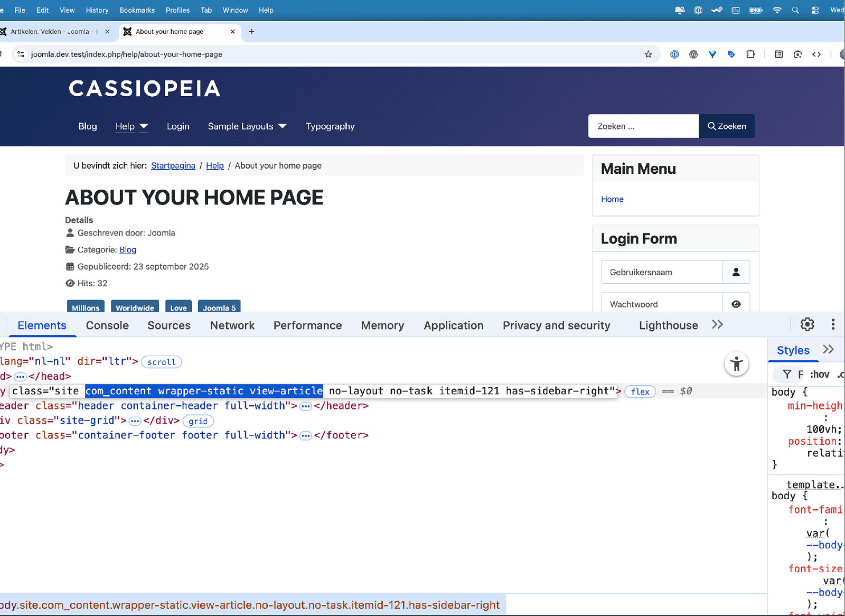Screen dimensions: 845x616
Task: Click the Zoeken search button
Action: pos(726,126)
